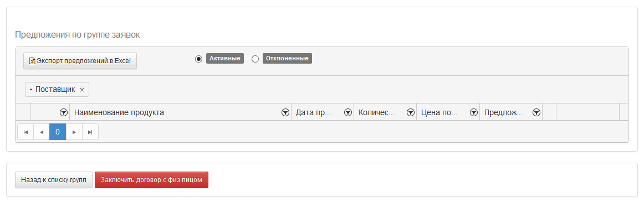Click Назад к списку групп button
644x207 pixels.
point(54,180)
